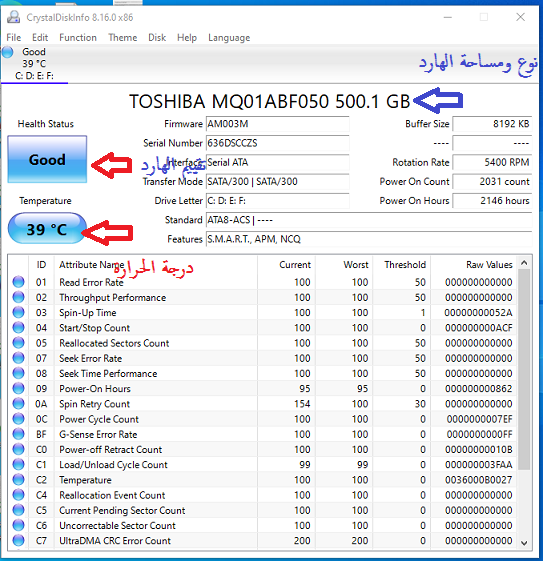Open the Function menu
This screenshot has width=543, height=561.
pyautogui.click(x=78, y=38)
